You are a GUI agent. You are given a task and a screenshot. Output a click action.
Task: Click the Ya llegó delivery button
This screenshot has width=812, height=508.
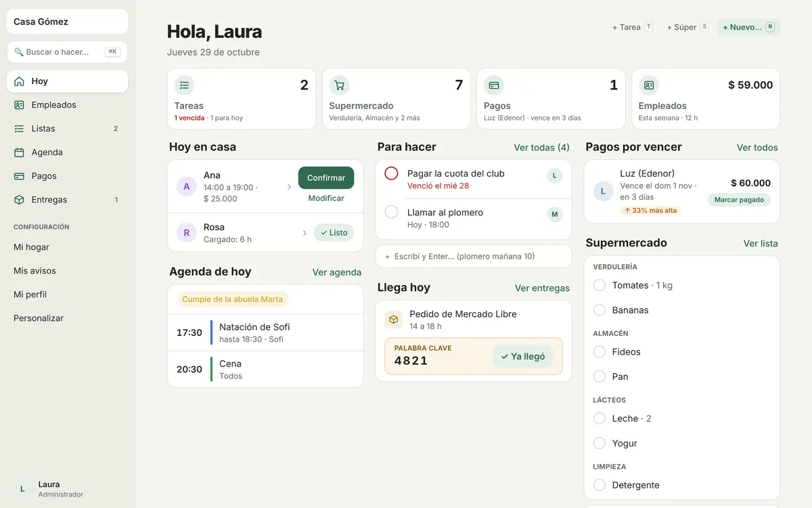point(523,356)
